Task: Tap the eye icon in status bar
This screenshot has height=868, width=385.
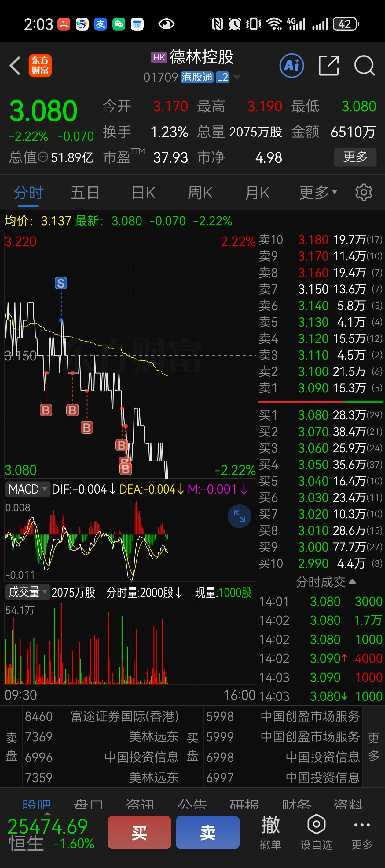Action: pyautogui.click(x=166, y=24)
